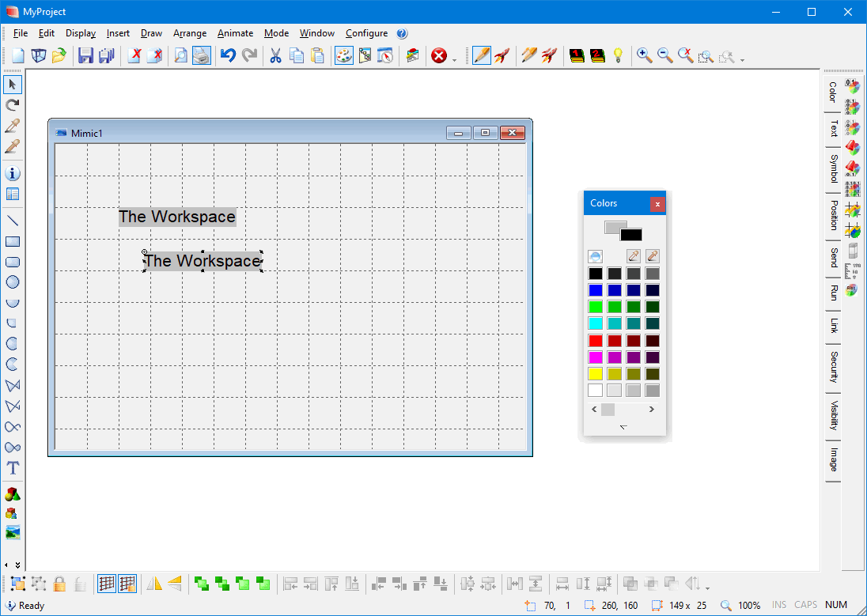Select the Zoom In magnifier tool
The height and width of the screenshot is (616, 867).
coord(644,55)
